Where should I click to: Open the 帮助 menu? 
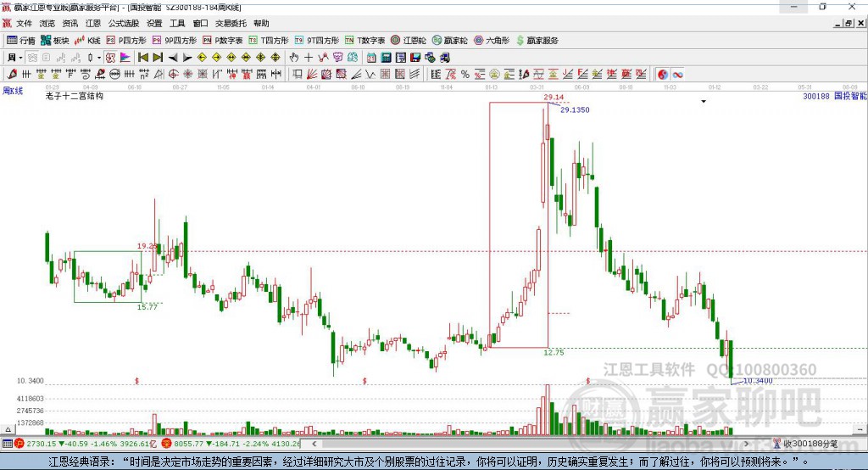261,23
